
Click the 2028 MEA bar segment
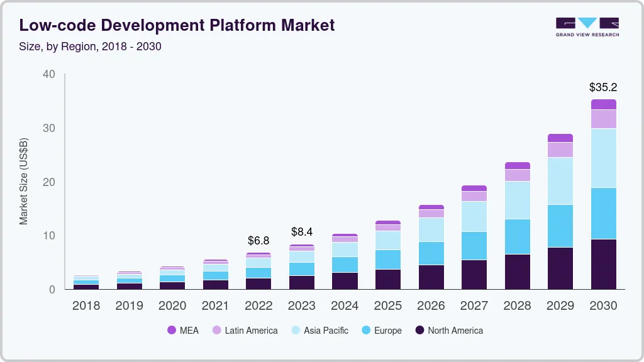[x=517, y=165]
